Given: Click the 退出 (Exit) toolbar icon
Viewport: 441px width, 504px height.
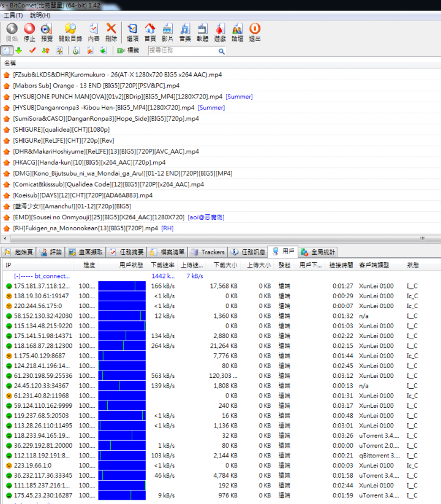Looking at the screenshot, I should (255, 32).
